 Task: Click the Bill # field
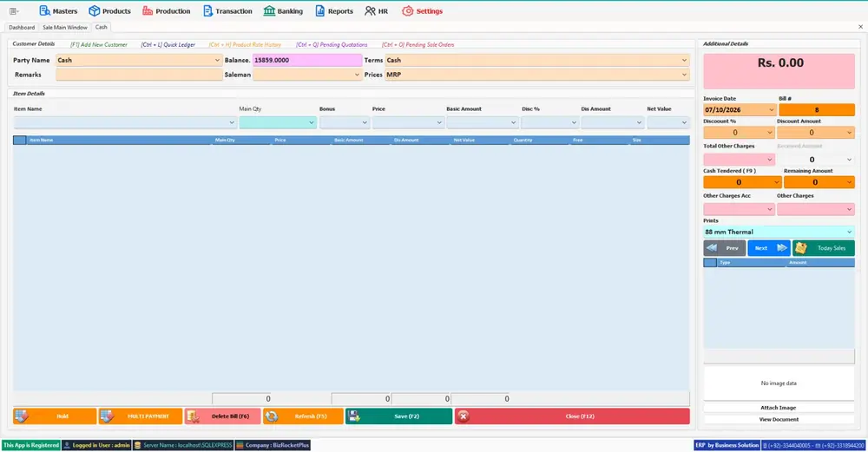[x=817, y=110]
